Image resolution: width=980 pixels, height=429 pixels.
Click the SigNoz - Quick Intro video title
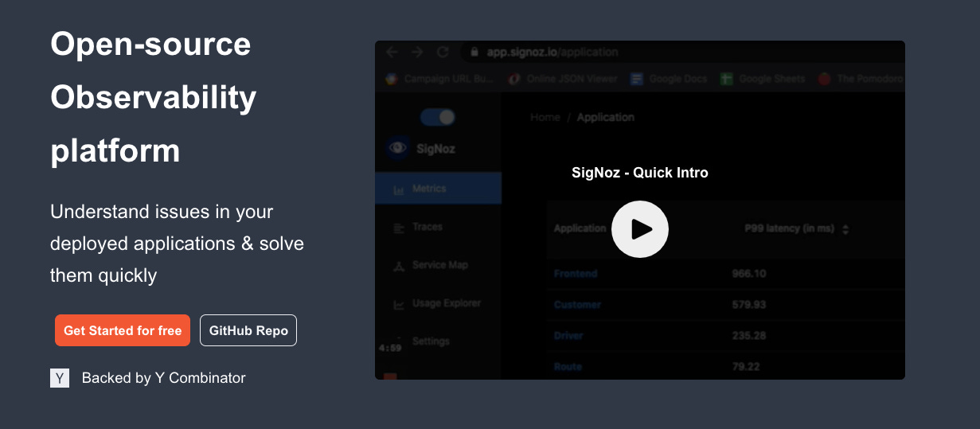point(640,173)
